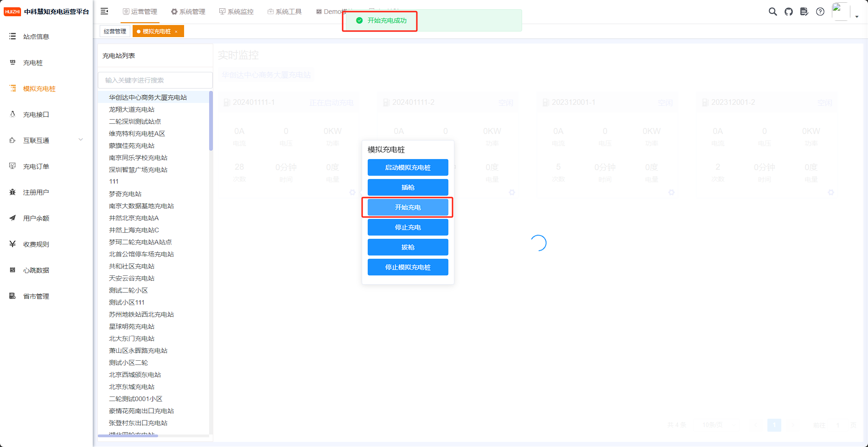Viewport: 868px width, 447px height.
Task: Select 萧山区永晖路充电站 station
Action: (x=138, y=351)
